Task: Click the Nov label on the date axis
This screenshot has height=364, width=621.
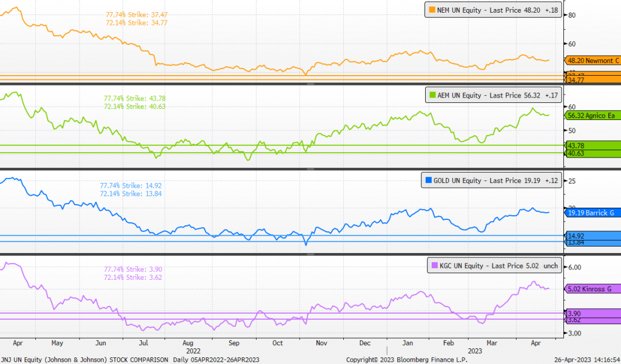Action: pyautogui.click(x=321, y=343)
